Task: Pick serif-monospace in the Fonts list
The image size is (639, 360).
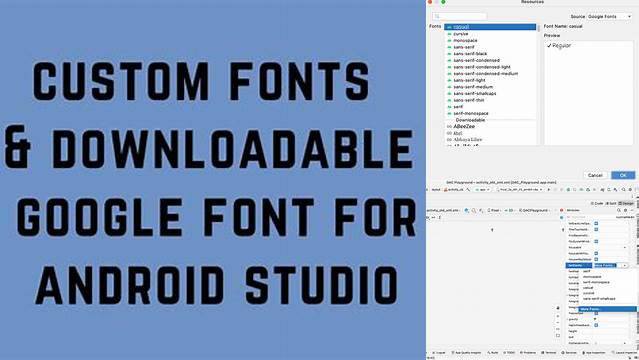Action: click(x=490, y=113)
